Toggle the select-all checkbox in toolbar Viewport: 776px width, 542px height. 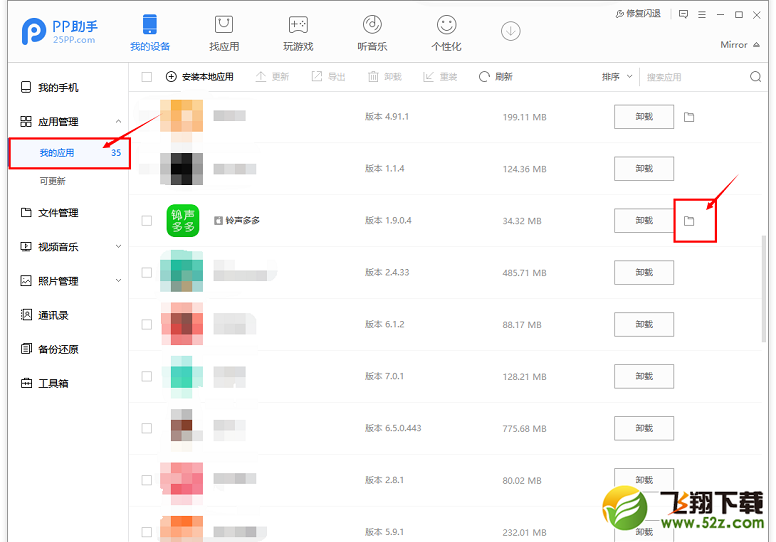tap(146, 77)
